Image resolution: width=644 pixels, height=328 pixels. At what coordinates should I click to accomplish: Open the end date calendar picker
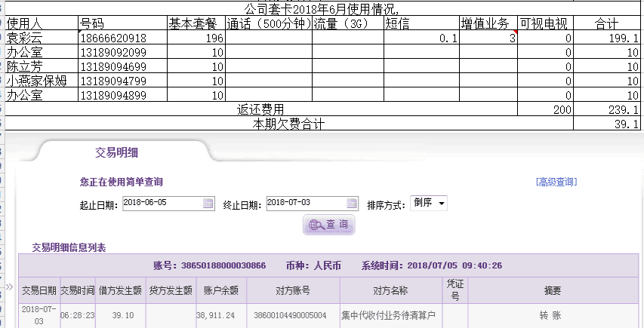(x=352, y=204)
